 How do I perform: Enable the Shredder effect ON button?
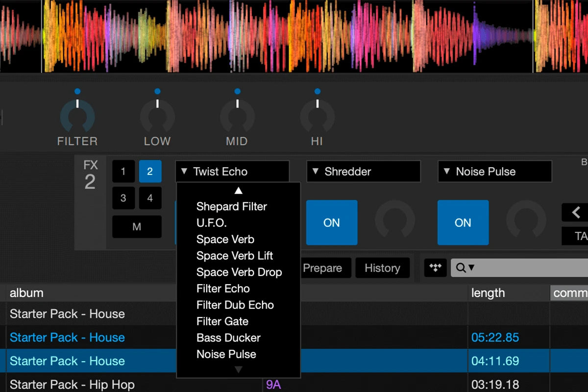point(332,222)
